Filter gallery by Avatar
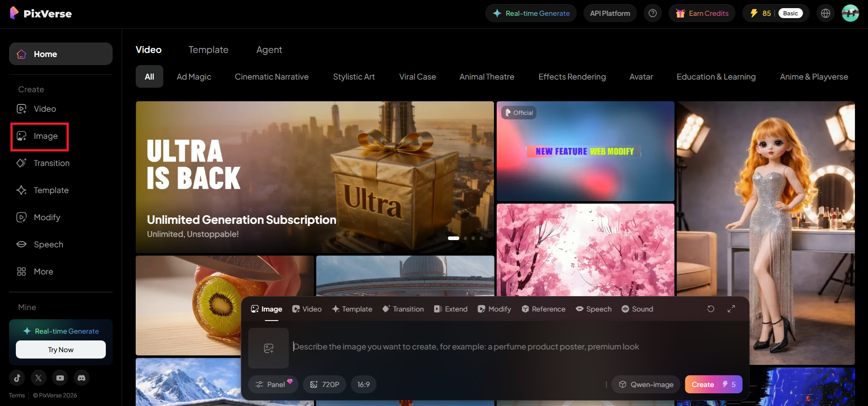 pos(641,77)
